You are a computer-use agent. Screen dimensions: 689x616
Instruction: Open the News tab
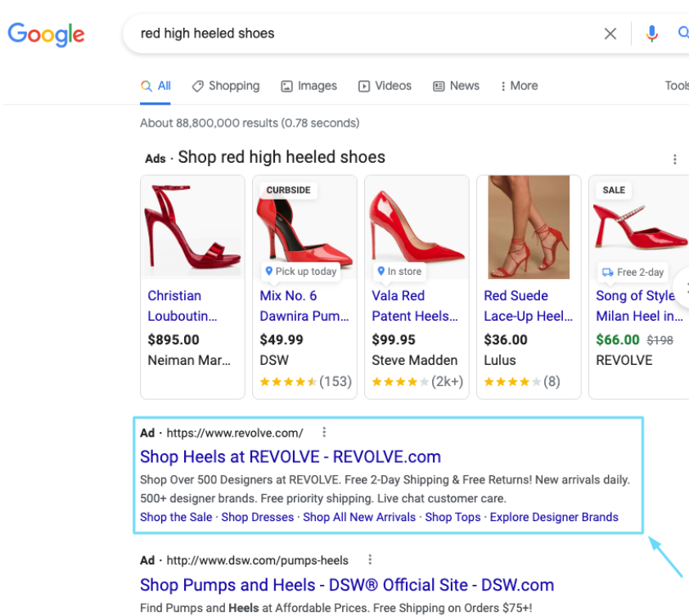(x=456, y=86)
